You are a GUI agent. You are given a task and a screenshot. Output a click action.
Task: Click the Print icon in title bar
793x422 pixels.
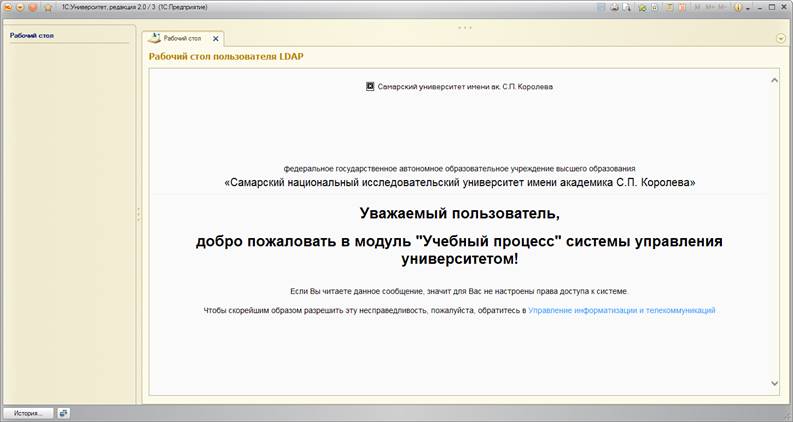click(x=614, y=7)
